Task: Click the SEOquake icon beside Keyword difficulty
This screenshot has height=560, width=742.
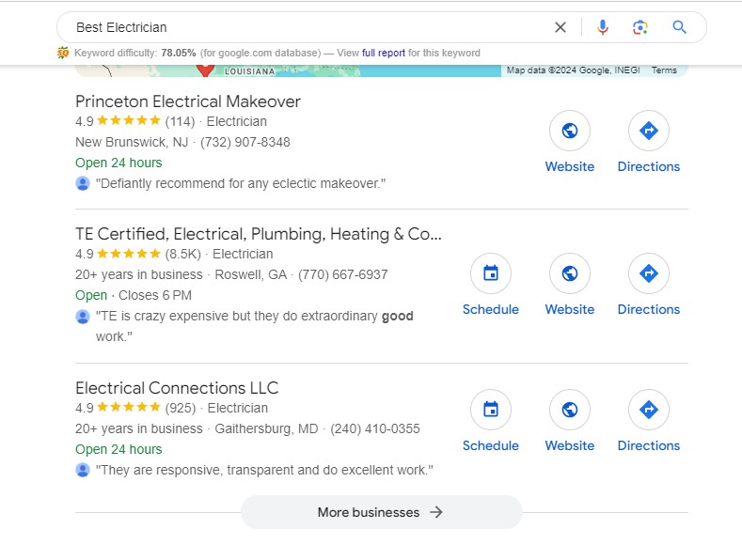Action: pyautogui.click(x=63, y=53)
